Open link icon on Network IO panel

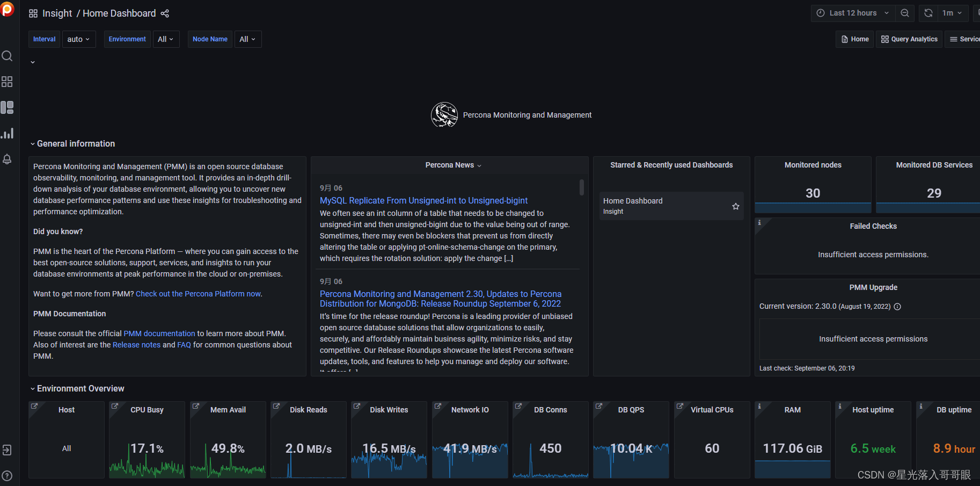[438, 406]
